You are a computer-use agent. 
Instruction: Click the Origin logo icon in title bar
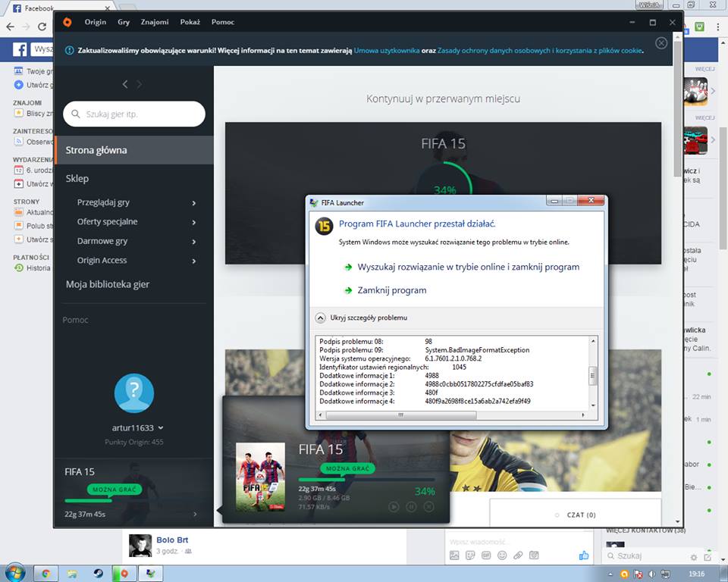pos(67,22)
